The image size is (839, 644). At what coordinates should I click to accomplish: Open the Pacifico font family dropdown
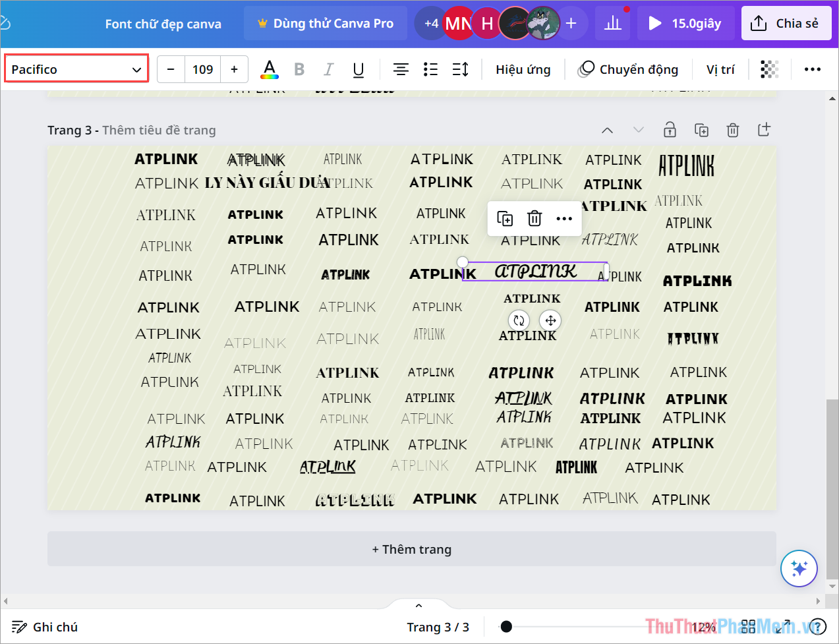(76, 68)
